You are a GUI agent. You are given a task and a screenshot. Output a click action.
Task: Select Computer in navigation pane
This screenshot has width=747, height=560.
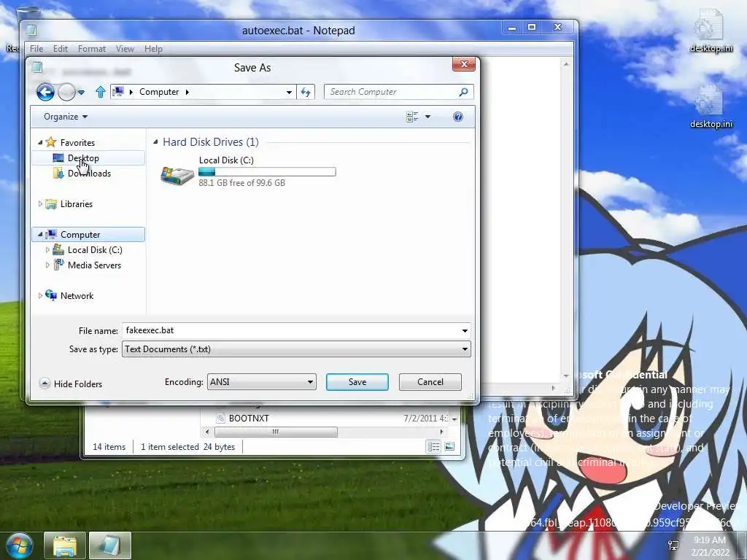coord(80,234)
